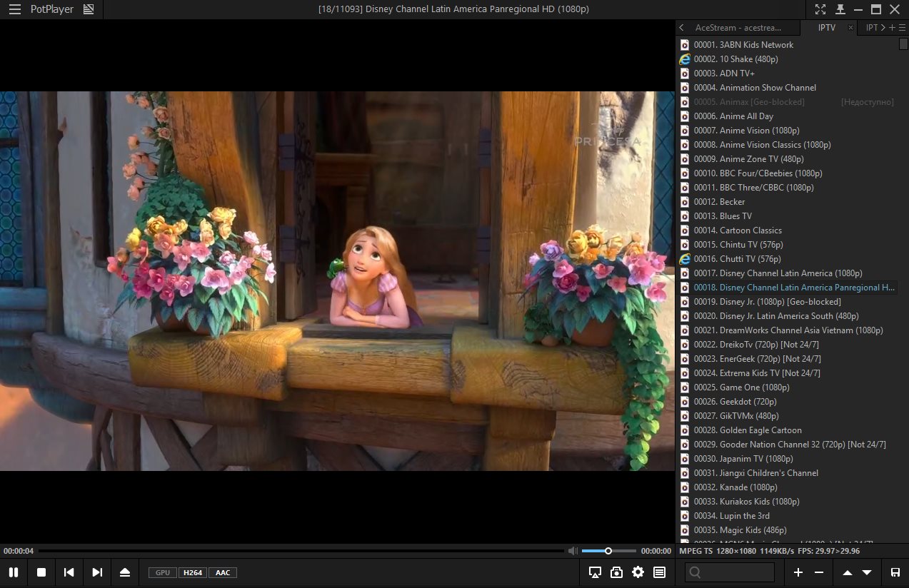
Task: Open the playlist tab options menu
Action: coord(903,28)
